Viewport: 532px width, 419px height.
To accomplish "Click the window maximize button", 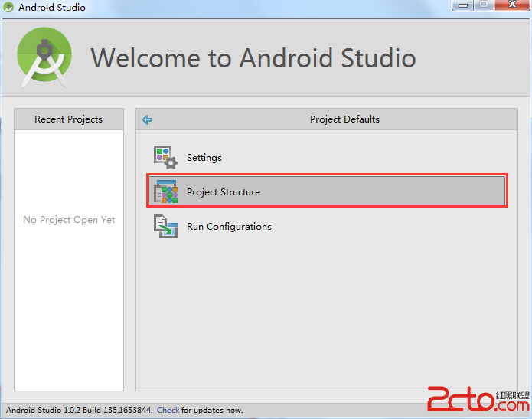I will 484,5.
